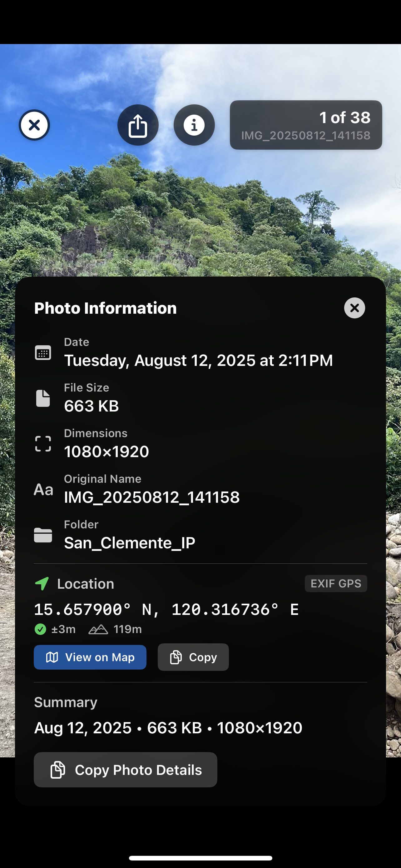Copy the location coordinates
The width and height of the screenshot is (401, 868).
tap(193, 657)
